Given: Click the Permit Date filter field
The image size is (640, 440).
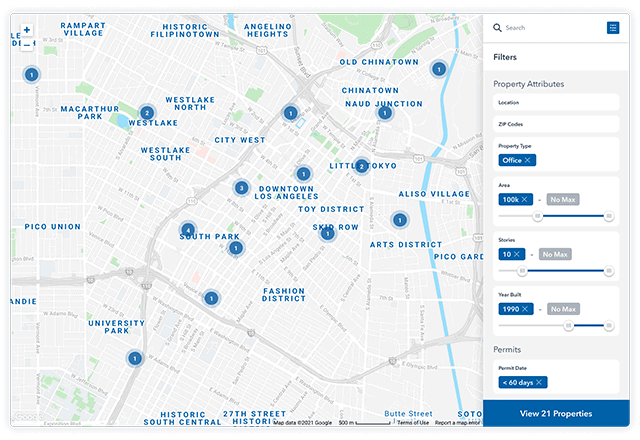Looking at the screenshot, I should pos(556,376).
